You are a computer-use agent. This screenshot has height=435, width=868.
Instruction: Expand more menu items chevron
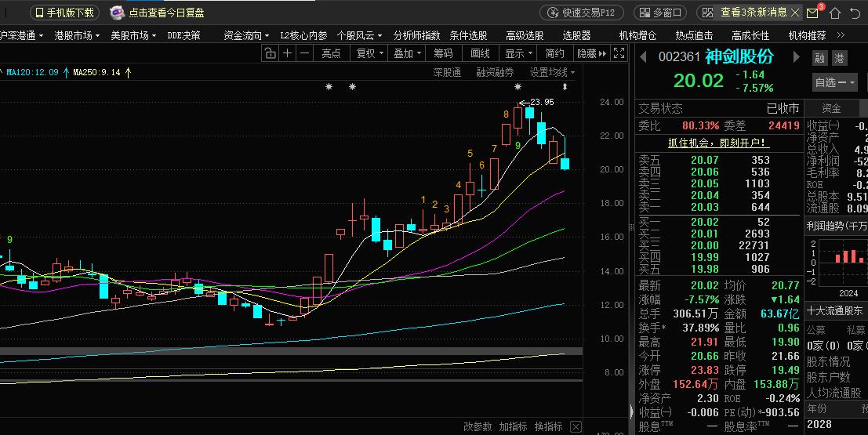coord(841,35)
